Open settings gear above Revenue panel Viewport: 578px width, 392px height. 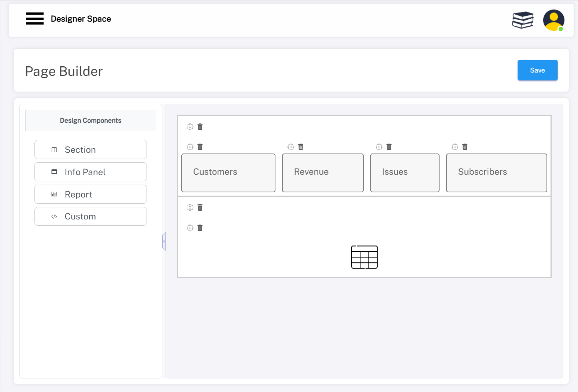[x=291, y=147]
